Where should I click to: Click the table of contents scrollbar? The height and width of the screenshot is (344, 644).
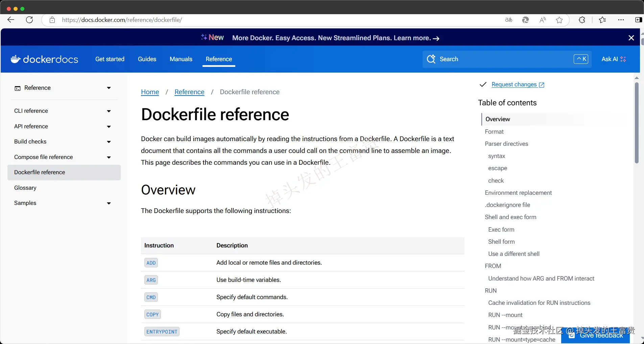tap(637, 123)
